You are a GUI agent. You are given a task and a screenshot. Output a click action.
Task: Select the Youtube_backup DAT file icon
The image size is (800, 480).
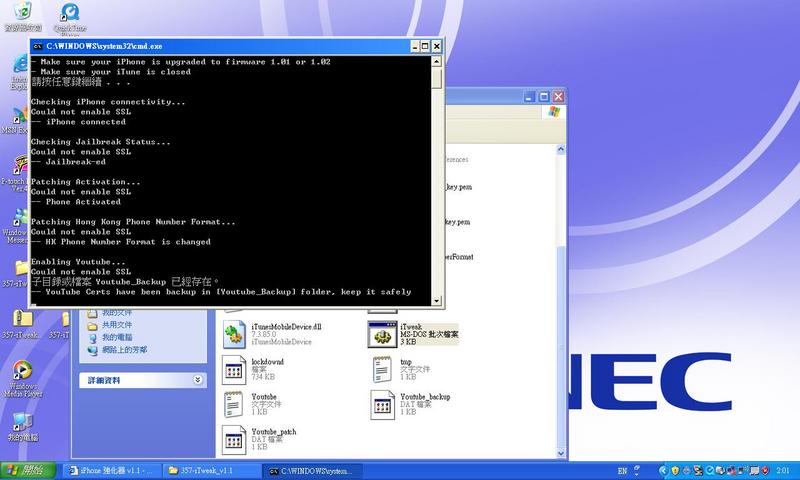point(382,405)
